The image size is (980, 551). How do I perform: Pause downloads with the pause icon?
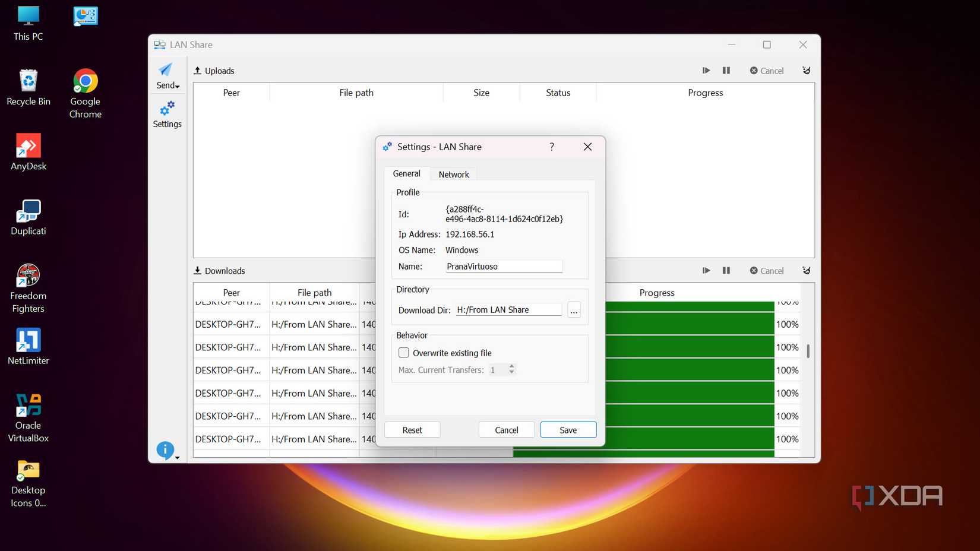tap(726, 271)
